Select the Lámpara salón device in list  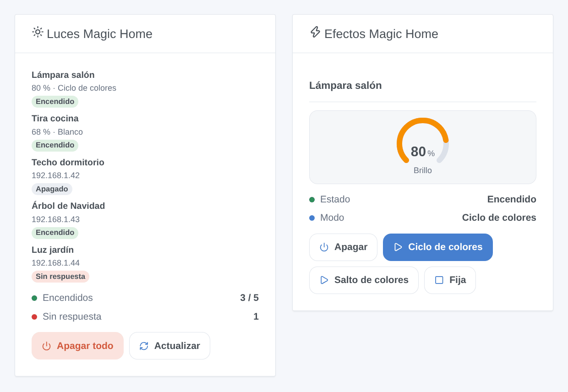point(63,75)
